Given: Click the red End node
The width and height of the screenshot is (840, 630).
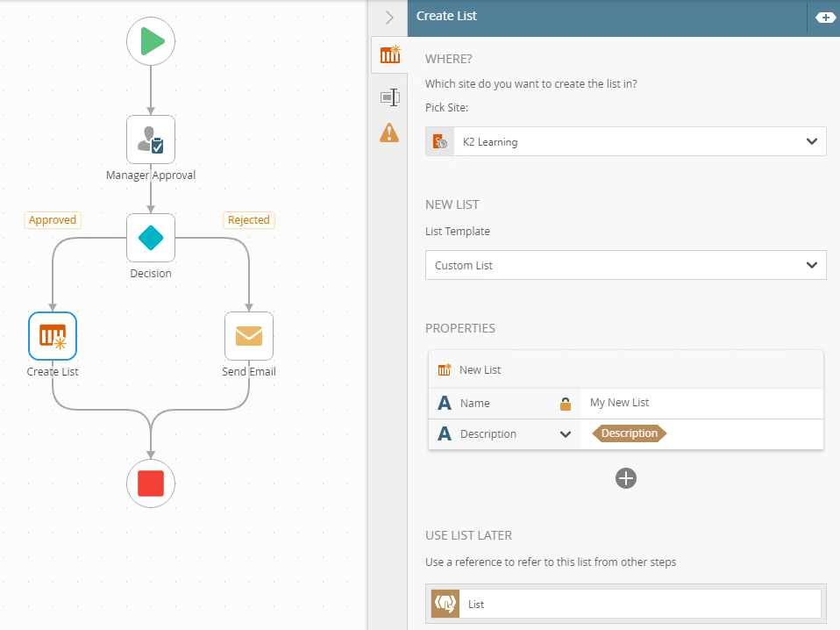Looking at the screenshot, I should click(151, 483).
